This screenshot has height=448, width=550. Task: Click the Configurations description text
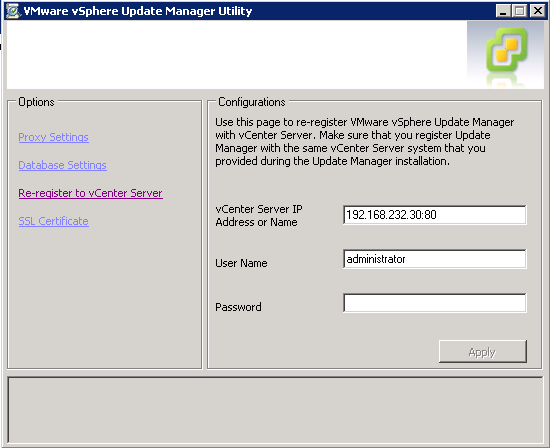(364, 142)
